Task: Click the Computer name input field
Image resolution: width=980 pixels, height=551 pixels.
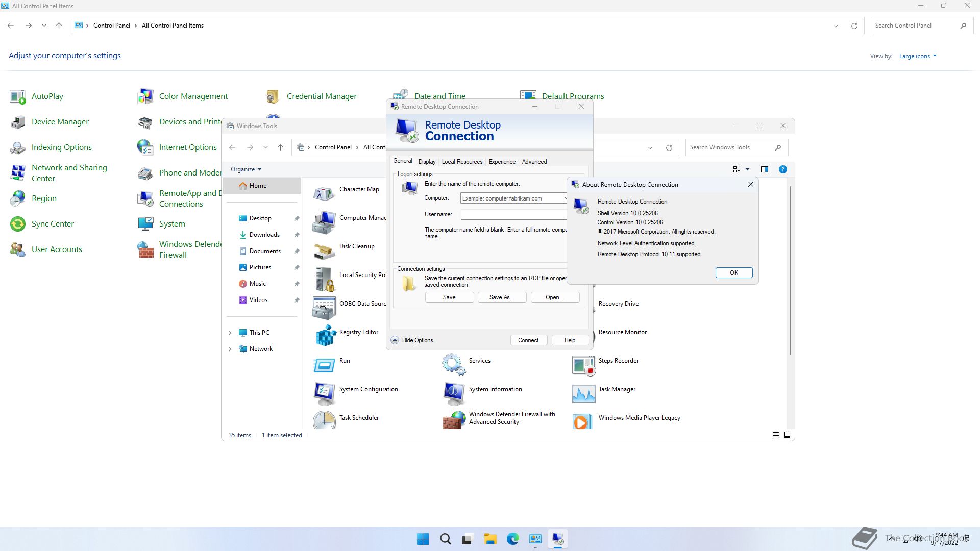Action: click(x=512, y=198)
